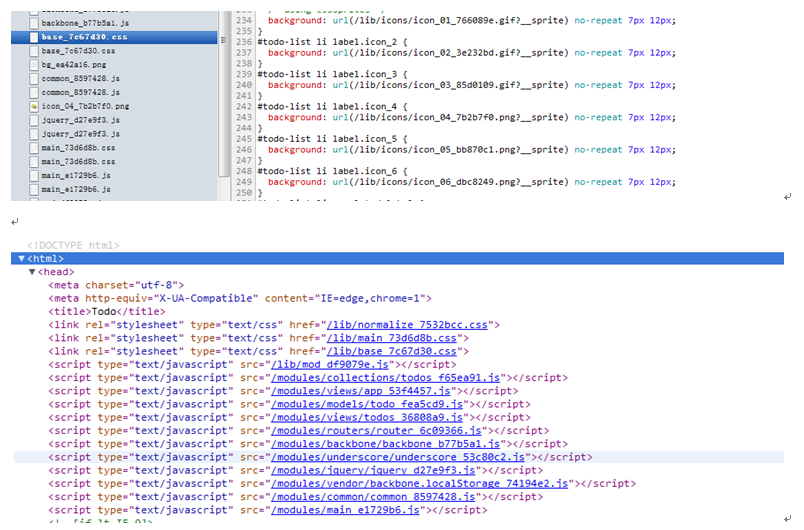Select the <!DOCTYPE html> node
The height and width of the screenshot is (530, 804).
(x=73, y=245)
